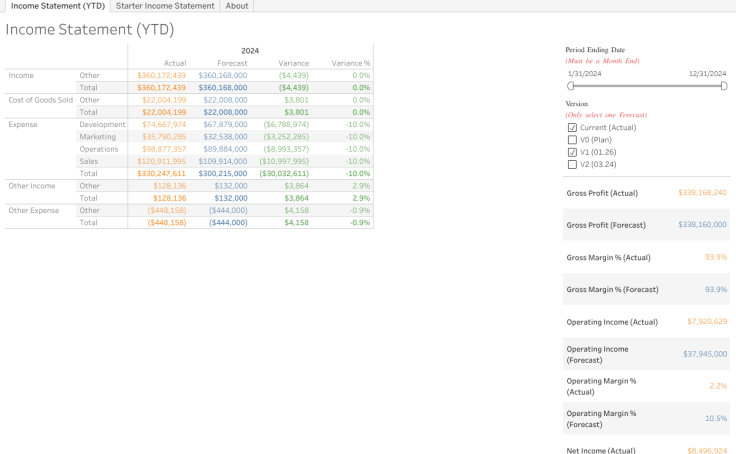The height and width of the screenshot is (454, 736).
Task: Click the Sales variance value ($10,997,995)
Action: click(x=284, y=161)
